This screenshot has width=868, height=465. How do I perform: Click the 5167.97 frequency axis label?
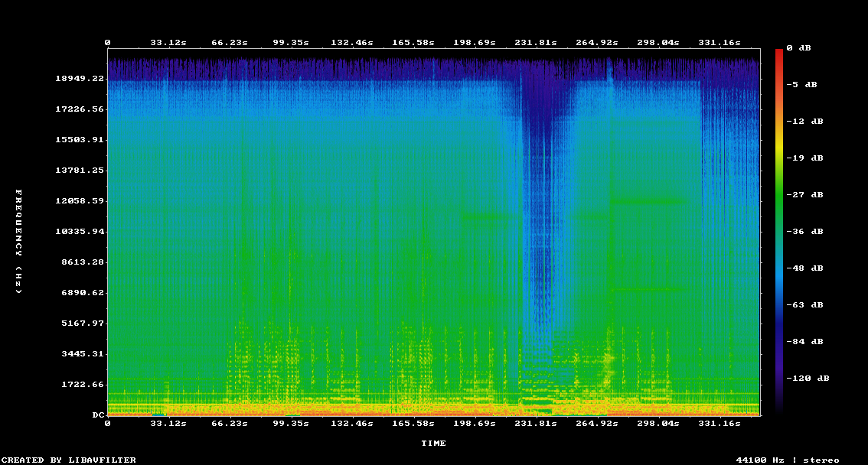tap(80, 324)
